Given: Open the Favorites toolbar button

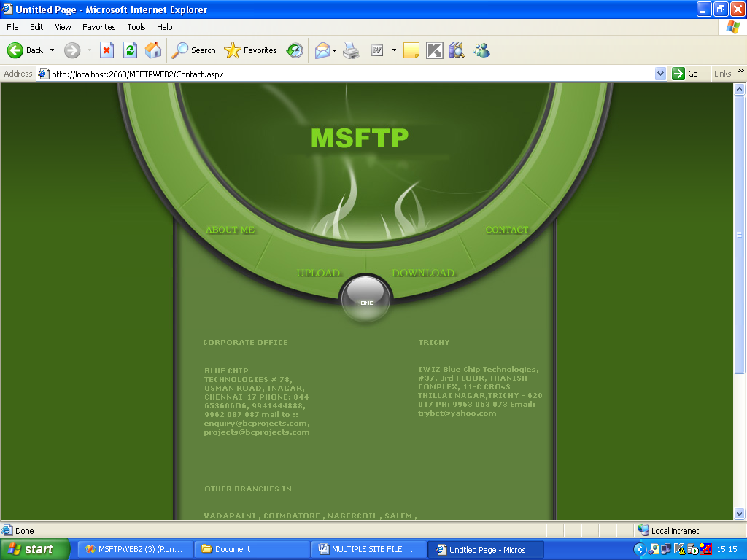Looking at the screenshot, I should pos(251,50).
